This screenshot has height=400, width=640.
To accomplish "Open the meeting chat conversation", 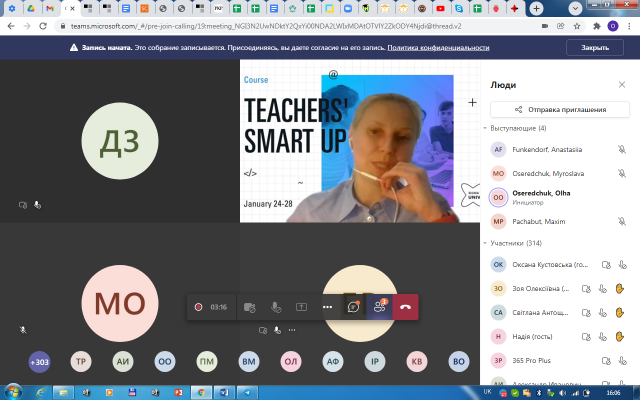I will click(353, 307).
